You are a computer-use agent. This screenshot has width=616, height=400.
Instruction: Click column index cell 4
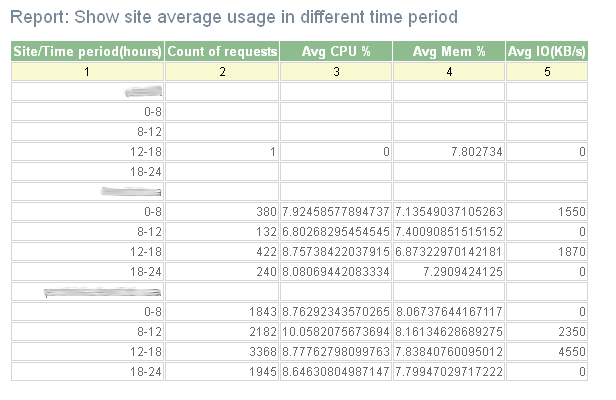449,72
